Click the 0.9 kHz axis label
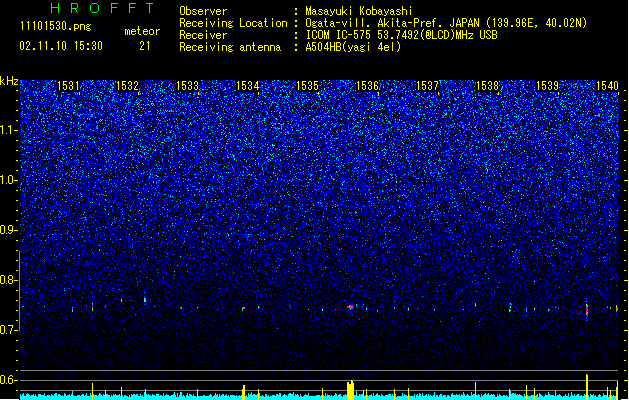The width and height of the screenshot is (629, 400). coord(9,230)
